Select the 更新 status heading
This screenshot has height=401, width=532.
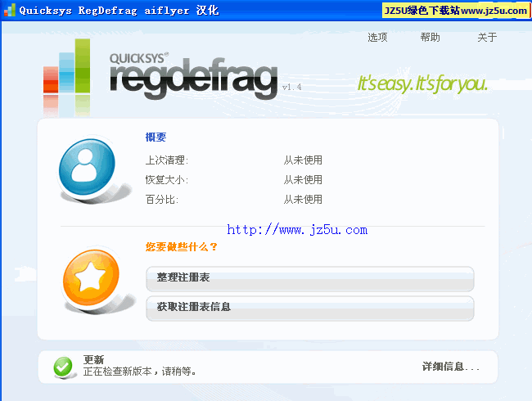(93, 359)
